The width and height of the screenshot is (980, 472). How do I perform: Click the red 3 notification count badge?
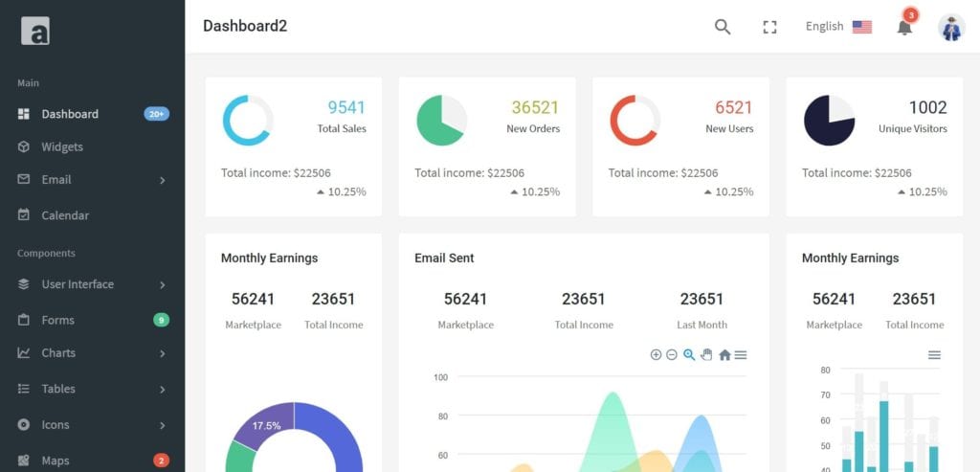click(x=911, y=15)
